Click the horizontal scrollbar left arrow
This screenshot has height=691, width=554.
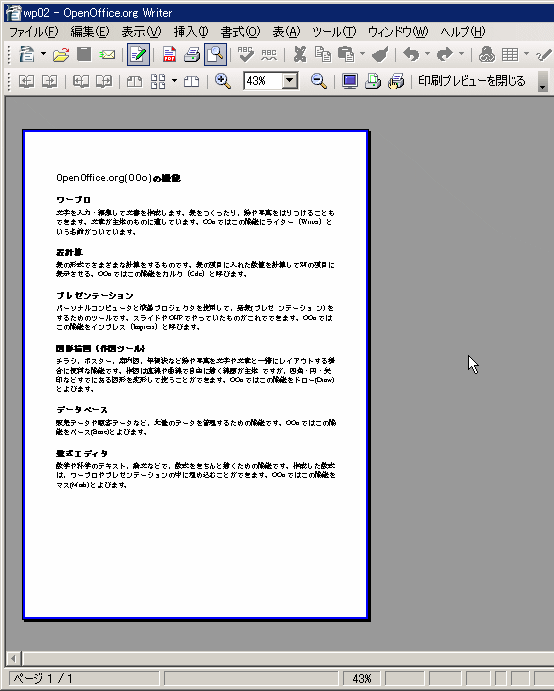13,659
